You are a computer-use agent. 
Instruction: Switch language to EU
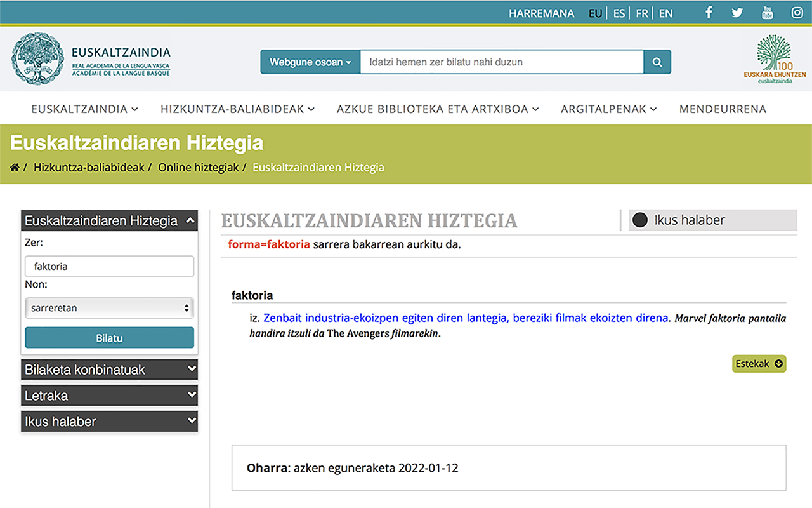pyautogui.click(x=595, y=13)
